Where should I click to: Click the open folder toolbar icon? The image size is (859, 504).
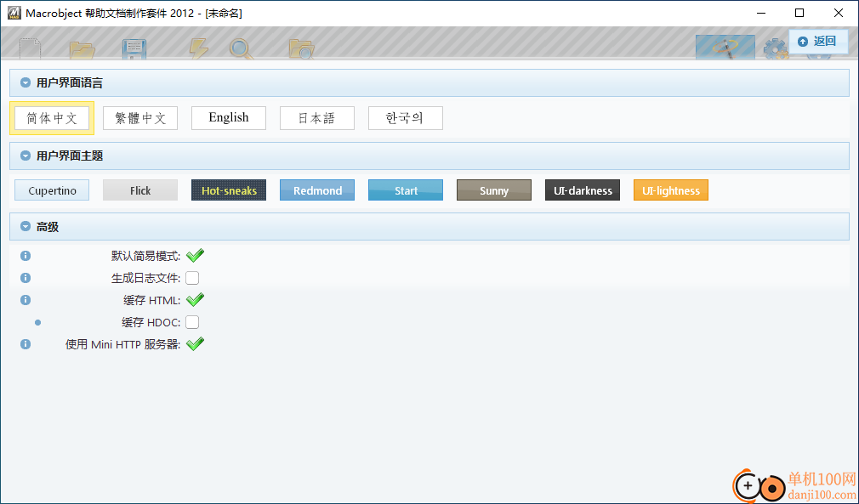click(82, 49)
